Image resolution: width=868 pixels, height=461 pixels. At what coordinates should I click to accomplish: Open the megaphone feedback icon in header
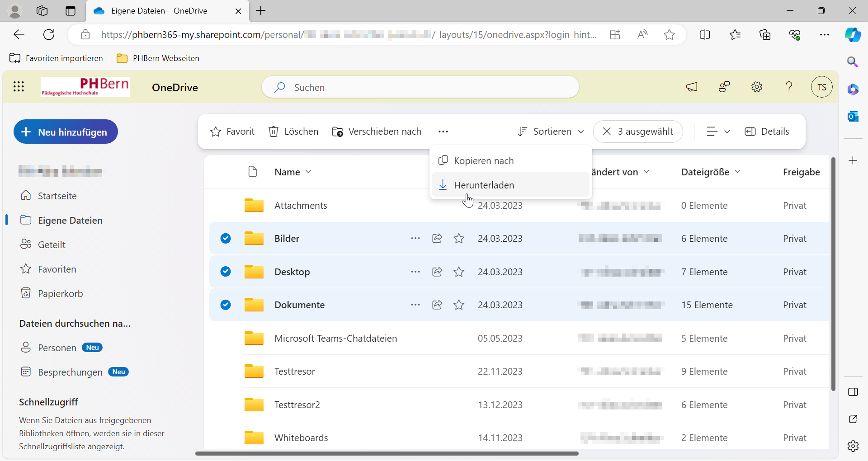[692, 87]
